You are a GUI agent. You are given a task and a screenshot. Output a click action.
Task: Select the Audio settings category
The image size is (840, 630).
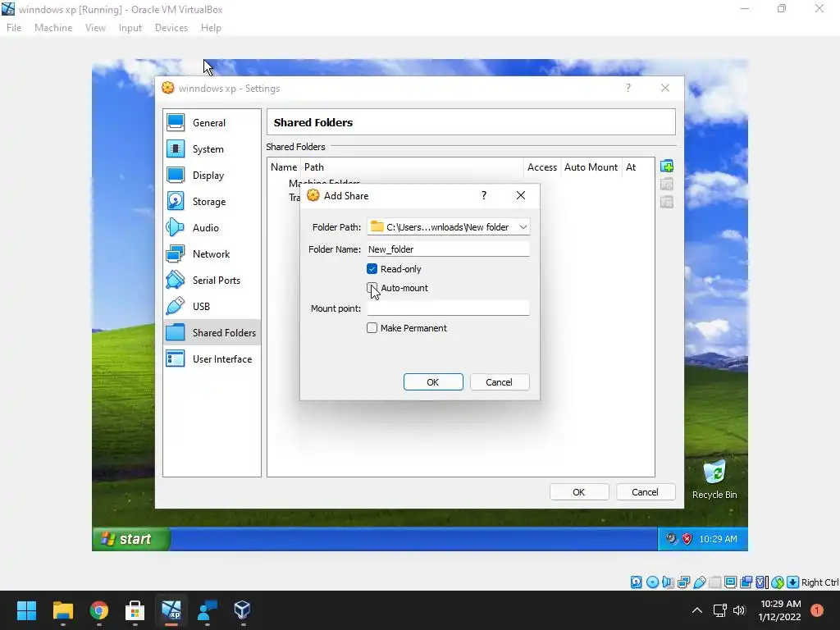point(212,228)
